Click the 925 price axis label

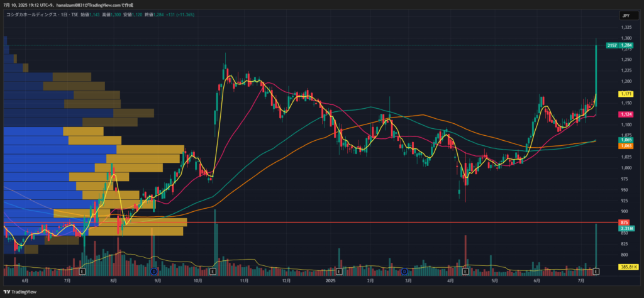(625, 201)
